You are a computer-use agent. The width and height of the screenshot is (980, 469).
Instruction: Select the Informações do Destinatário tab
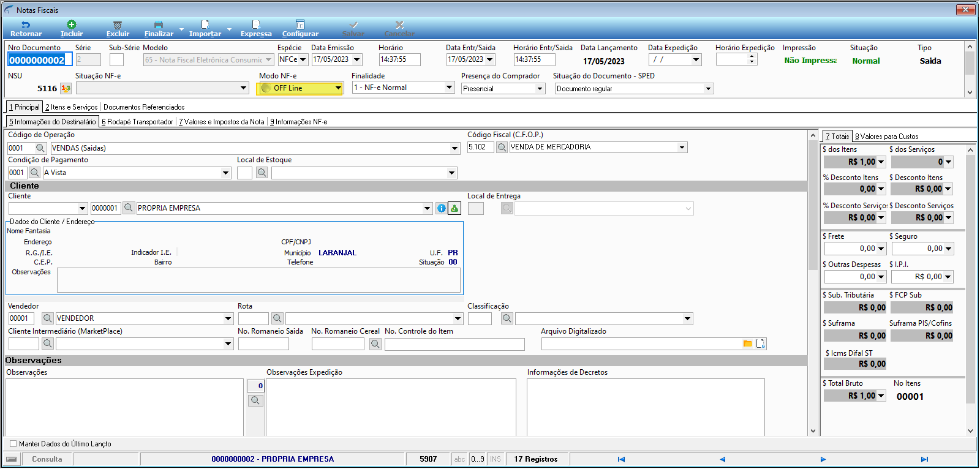[53, 122]
